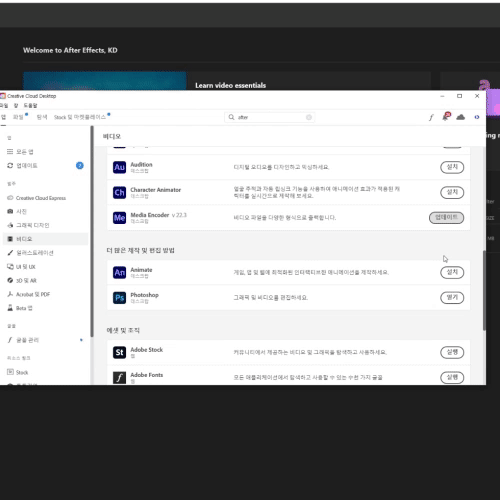Click into the search field containing 'after'

pos(270,117)
